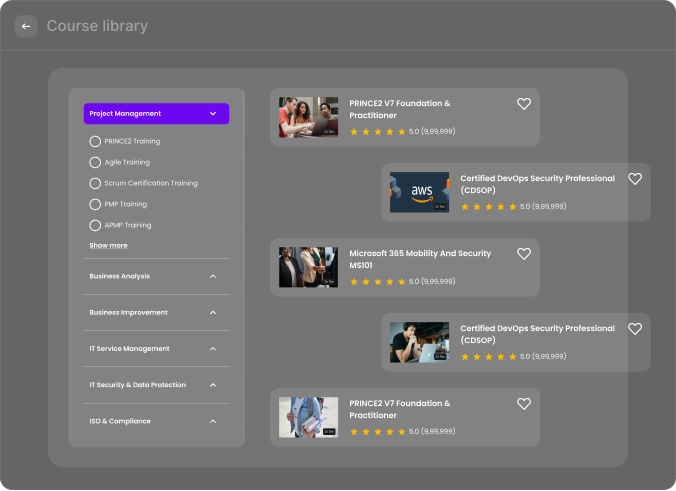Expand the Business Analysis section
This screenshot has width=676, height=491.
click(x=213, y=276)
